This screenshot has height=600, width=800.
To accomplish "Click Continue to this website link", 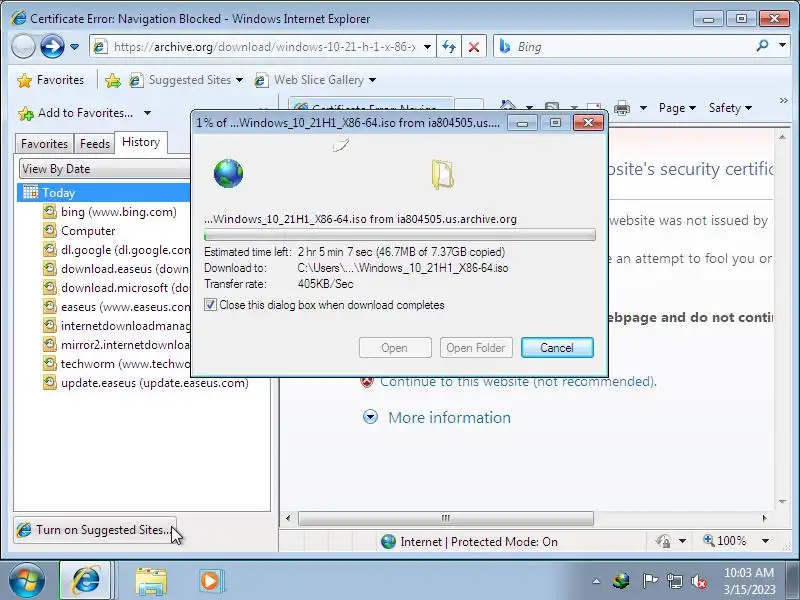I will (x=518, y=382).
